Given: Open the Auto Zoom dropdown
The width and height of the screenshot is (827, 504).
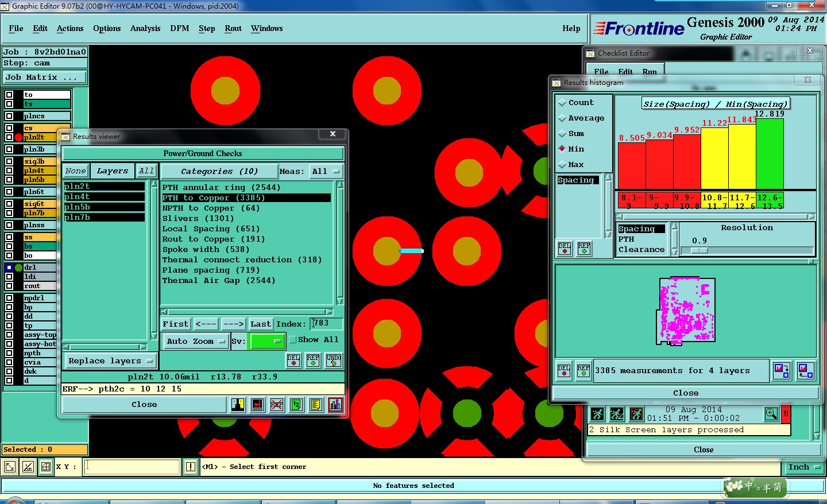Looking at the screenshot, I should click(x=195, y=341).
